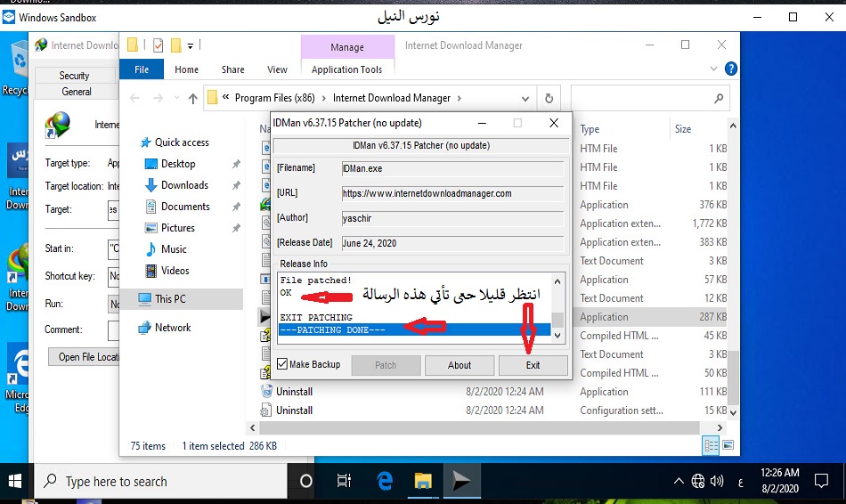Viewport: 846px width, 504px height.
Task: Switch to large icons view layout
Action: (x=728, y=445)
